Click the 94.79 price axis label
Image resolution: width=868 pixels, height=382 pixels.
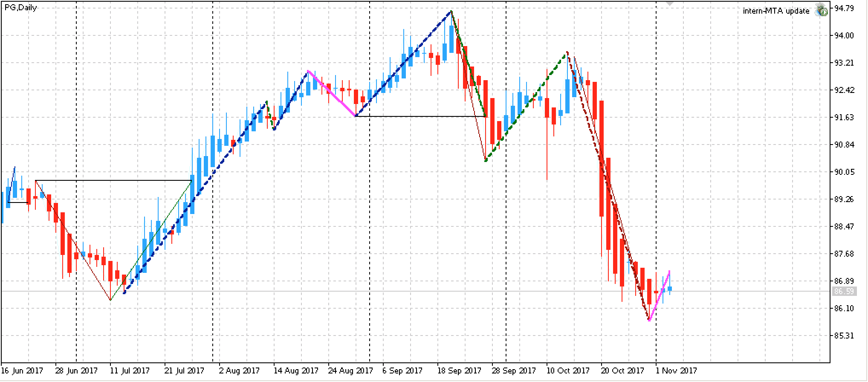coord(844,8)
